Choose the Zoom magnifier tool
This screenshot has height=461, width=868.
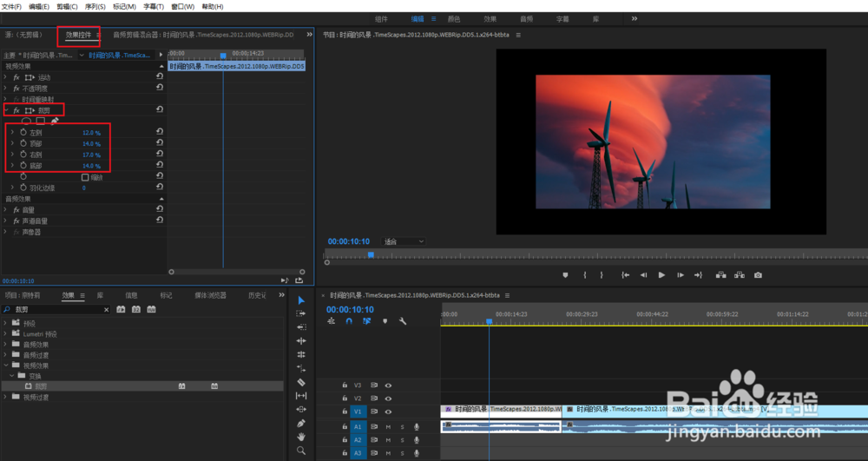point(301,451)
